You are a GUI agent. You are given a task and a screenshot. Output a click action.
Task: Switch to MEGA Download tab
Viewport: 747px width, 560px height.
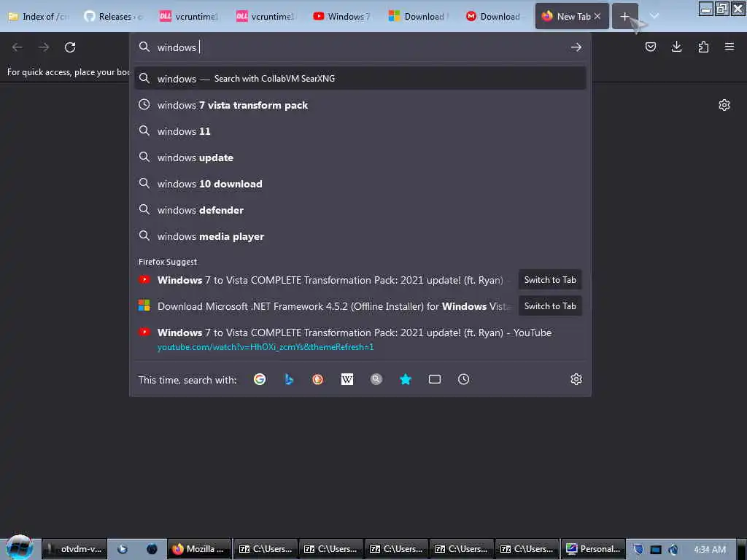point(494,17)
